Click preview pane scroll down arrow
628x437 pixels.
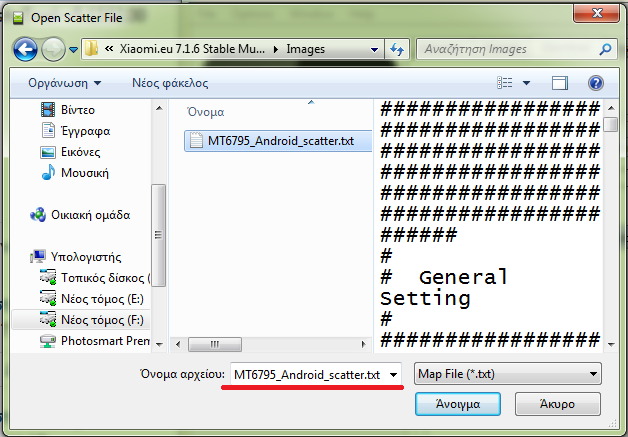[x=611, y=344]
